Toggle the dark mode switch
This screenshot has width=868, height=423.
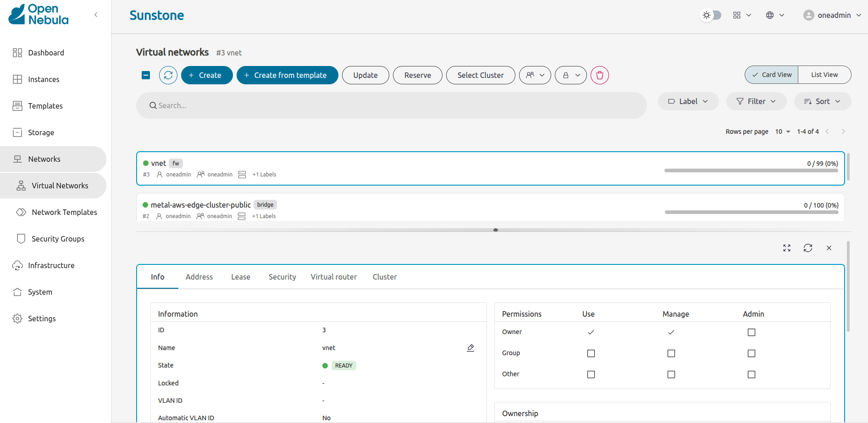point(711,15)
